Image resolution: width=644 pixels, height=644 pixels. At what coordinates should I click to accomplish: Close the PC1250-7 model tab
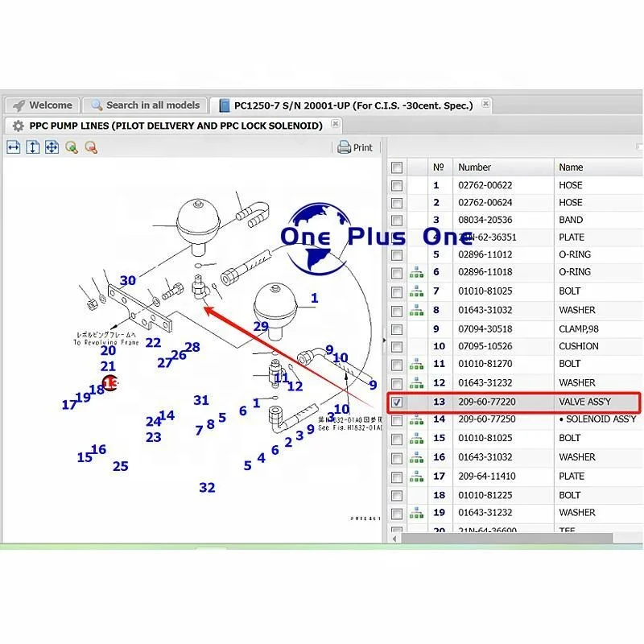tap(485, 105)
